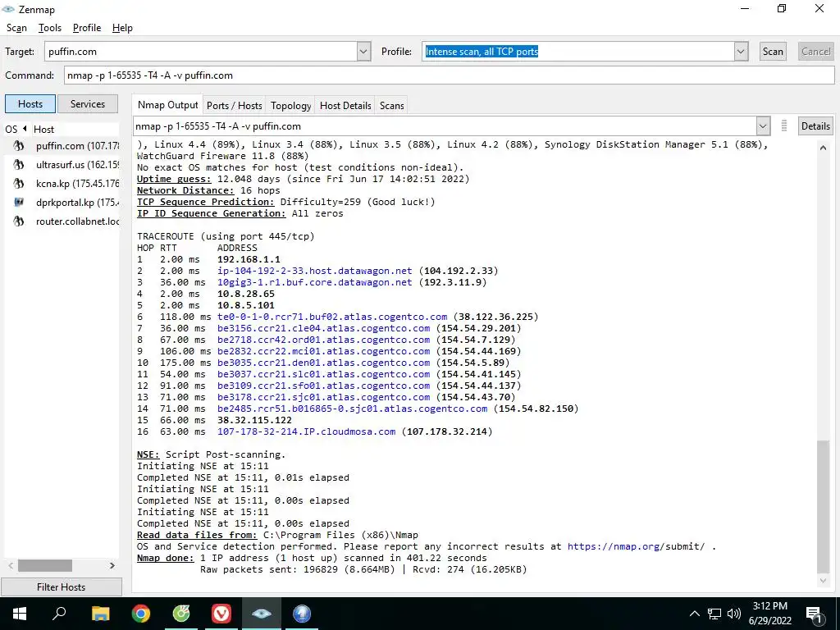Select dprkportal.kp in the host list
This screenshot has height=630, width=840.
pos(62,203)
